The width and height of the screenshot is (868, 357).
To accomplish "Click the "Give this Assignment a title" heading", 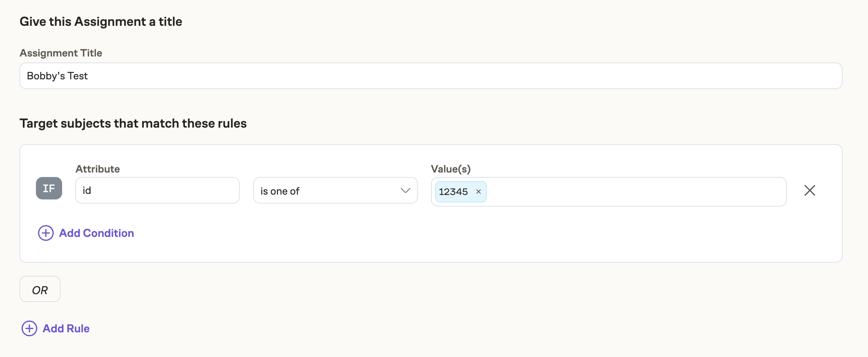I will point(101,22).
